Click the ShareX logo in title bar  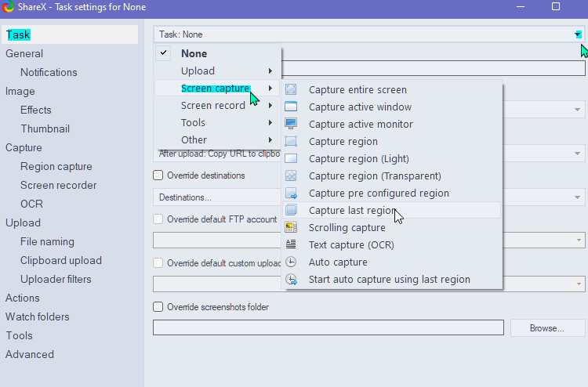tap(8, 7)
